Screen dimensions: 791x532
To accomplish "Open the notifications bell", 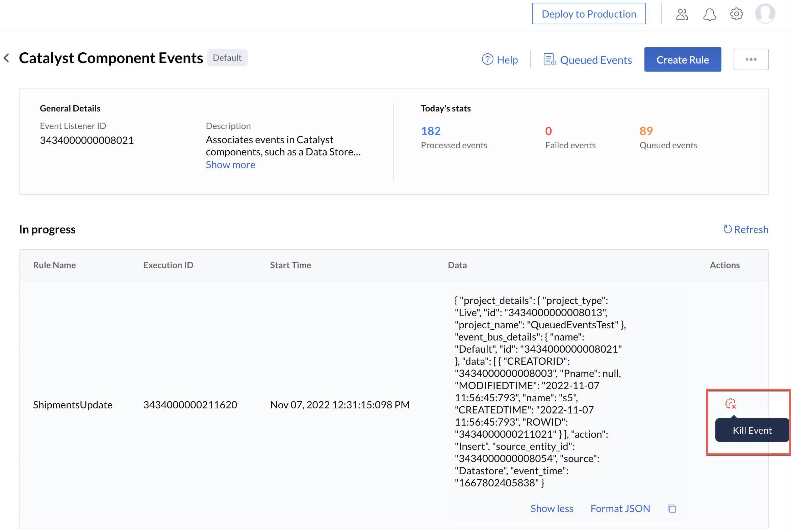I will pos(709,14).
